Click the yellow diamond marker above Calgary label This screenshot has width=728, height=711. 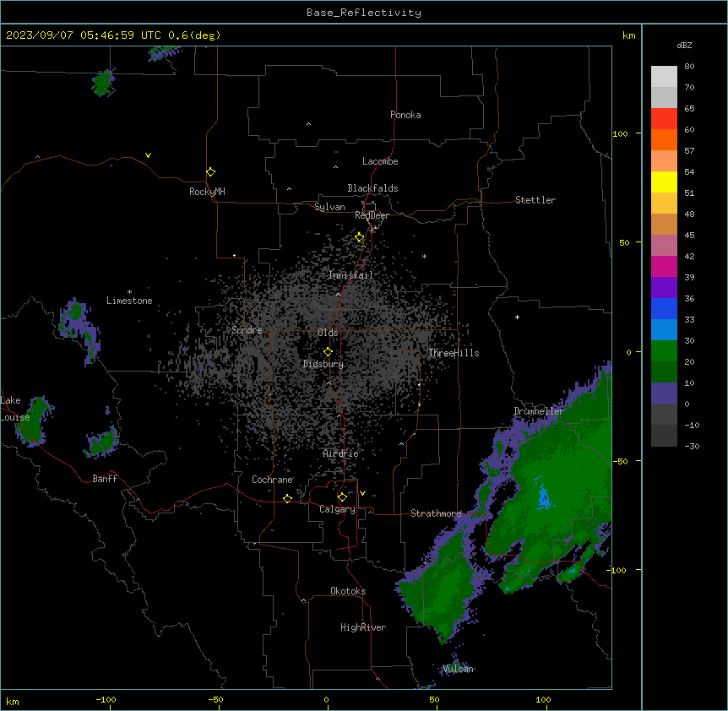342,497
